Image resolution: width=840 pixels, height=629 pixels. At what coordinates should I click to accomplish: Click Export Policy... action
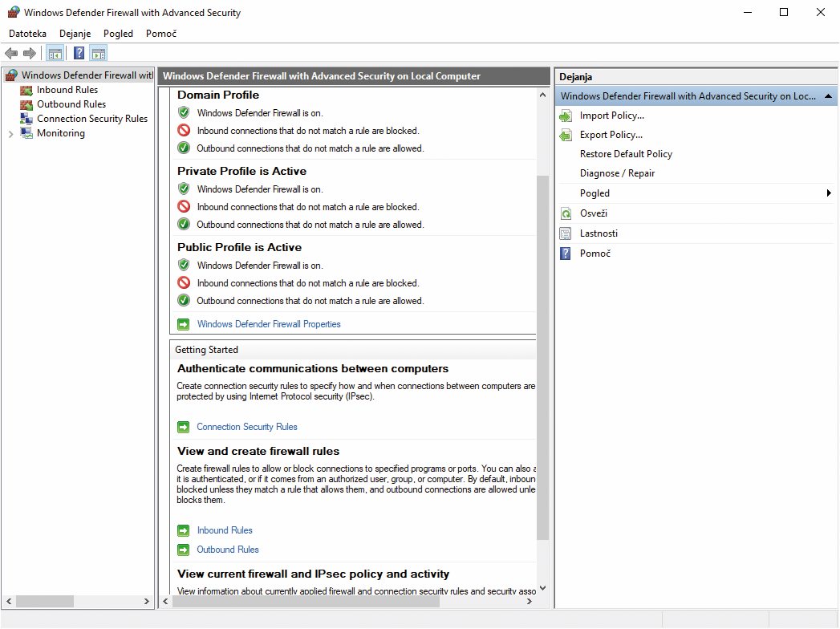[611, 135]
